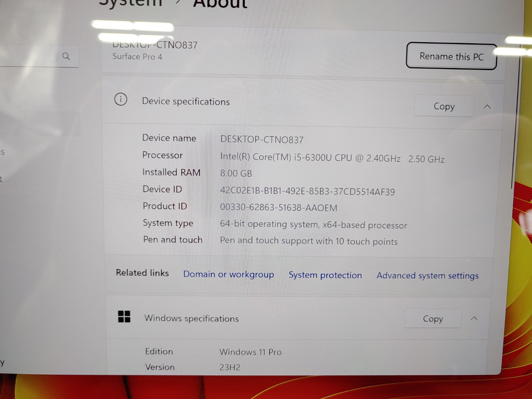Select the Product ID value 00330-62863-51638-AAOEM
532x399 pixels.
(x=279, y=208)
